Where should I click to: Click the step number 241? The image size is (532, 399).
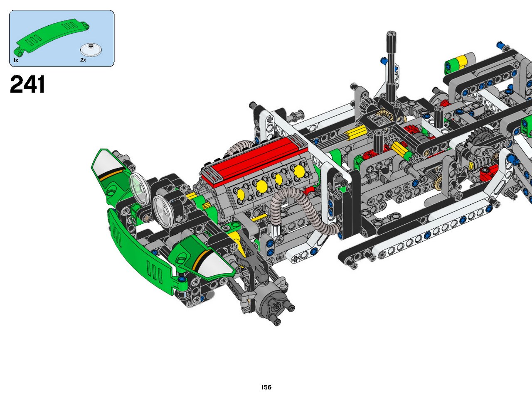[x=27, y=84]
